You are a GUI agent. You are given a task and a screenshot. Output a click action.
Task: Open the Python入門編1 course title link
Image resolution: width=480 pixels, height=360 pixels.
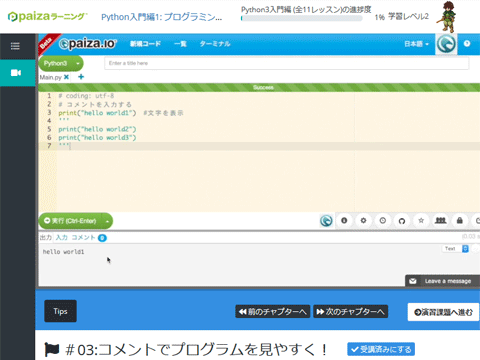pos(162,17)
